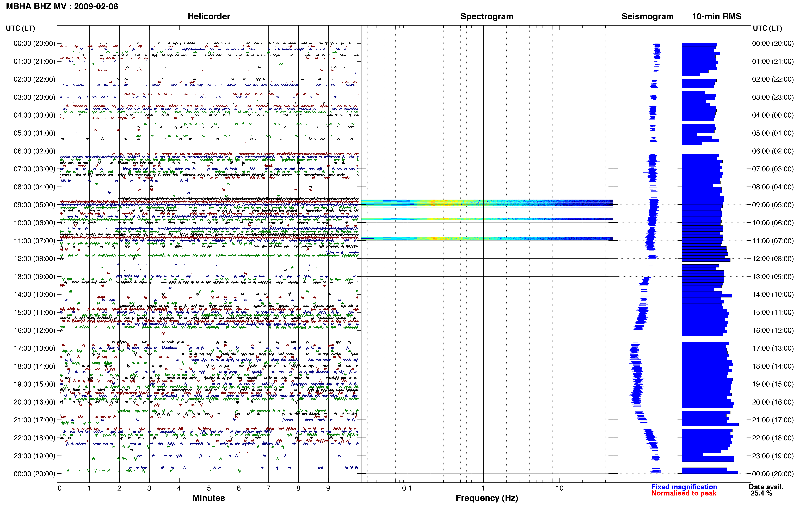
Task: Click left time label '23:00 (19:00)'
Action: tap(34, 456)
